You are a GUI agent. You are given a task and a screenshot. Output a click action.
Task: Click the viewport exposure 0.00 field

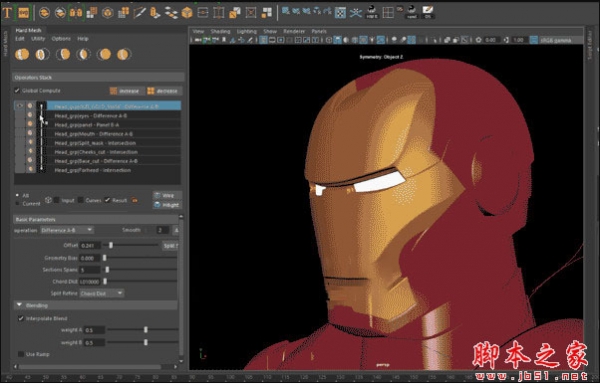coord(491,40)
